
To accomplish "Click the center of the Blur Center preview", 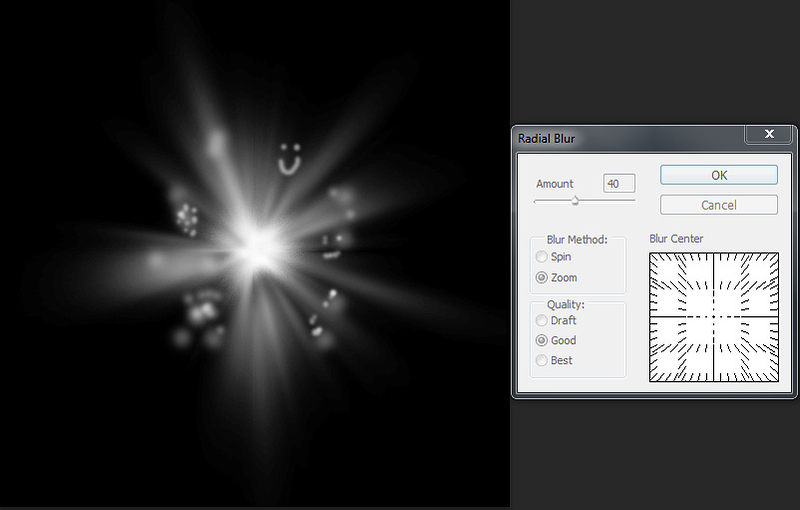I will 713,317.
